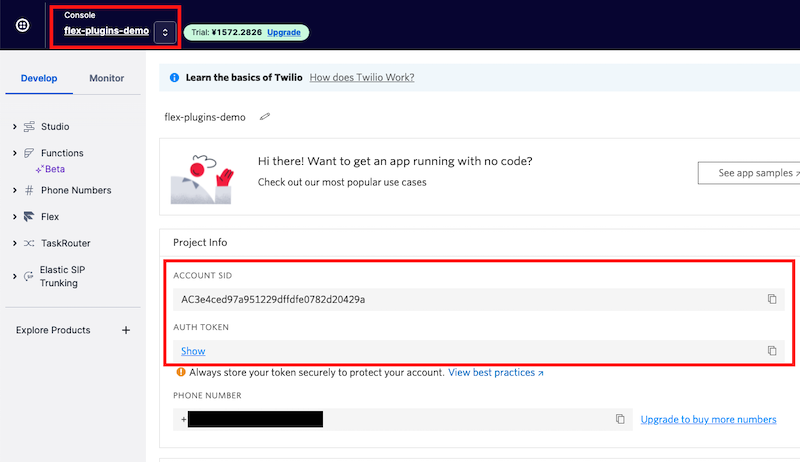This screenshot has height=462, width=800.
Task: Click the Functions icon in sidebar
Action: tap(29, 153)
